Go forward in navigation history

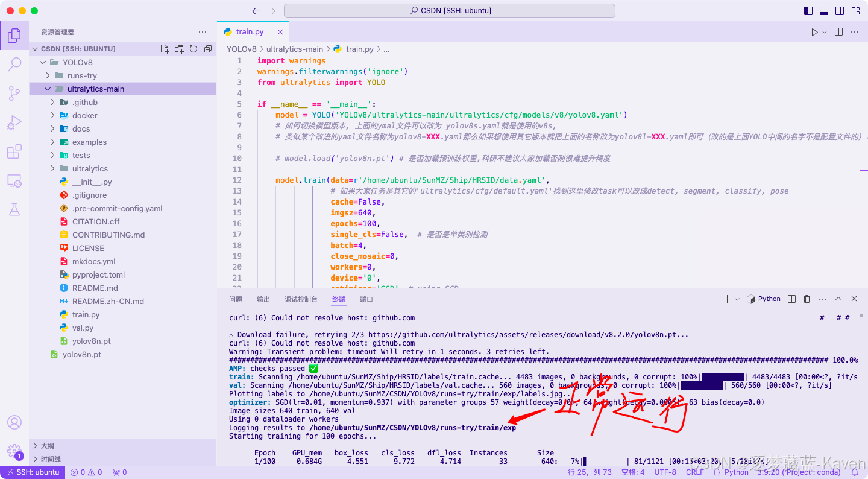(x=272, y=11)
